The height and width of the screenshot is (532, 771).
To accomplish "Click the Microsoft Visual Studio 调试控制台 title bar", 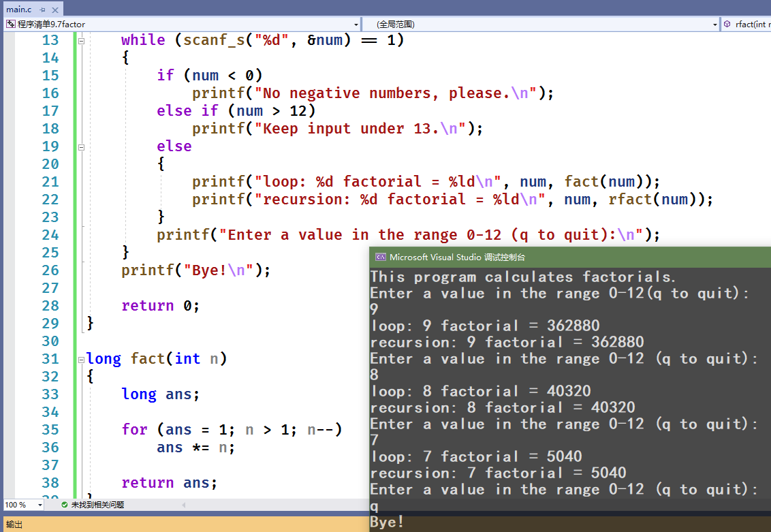I will click(570, 257).
